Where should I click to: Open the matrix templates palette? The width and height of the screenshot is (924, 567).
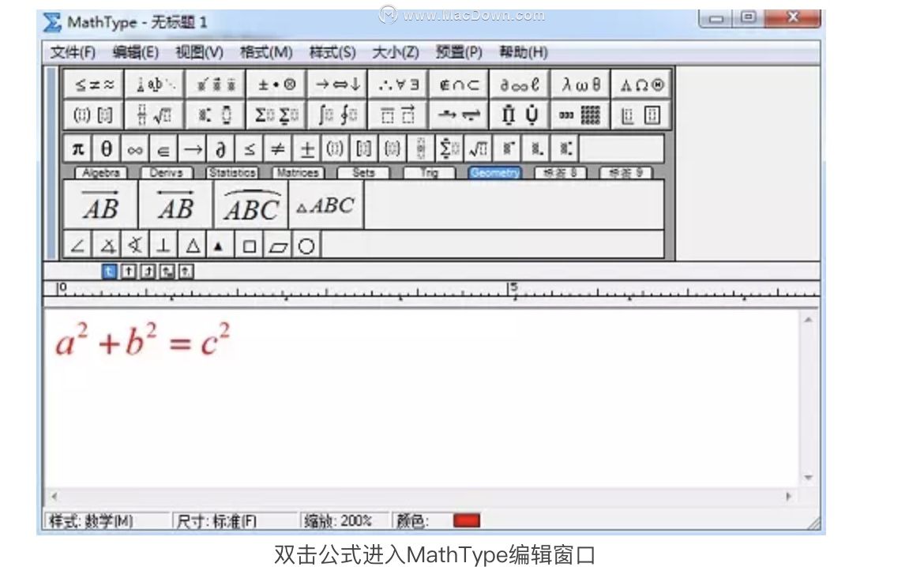point(580,115)
